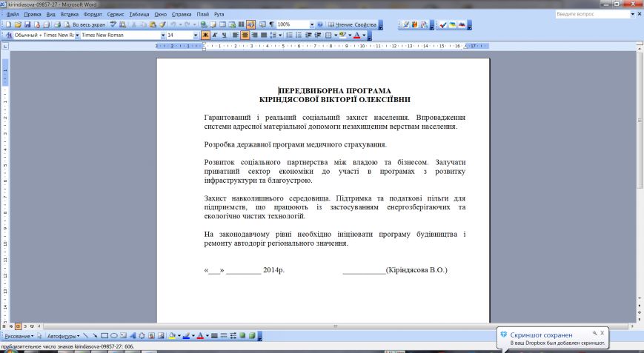Screen dimensions: 644x353
Task: Expand font color dropdown arrow in formatting toolbar
Action: click(364, 36)
